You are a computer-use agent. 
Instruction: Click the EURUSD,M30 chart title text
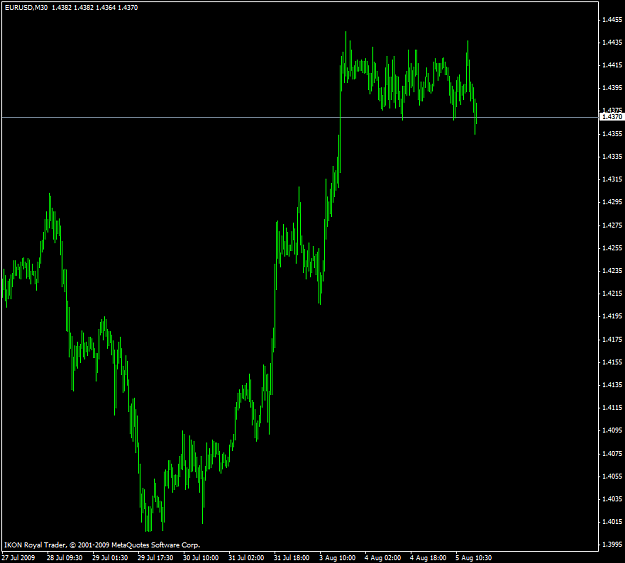[x=26, y=8]
